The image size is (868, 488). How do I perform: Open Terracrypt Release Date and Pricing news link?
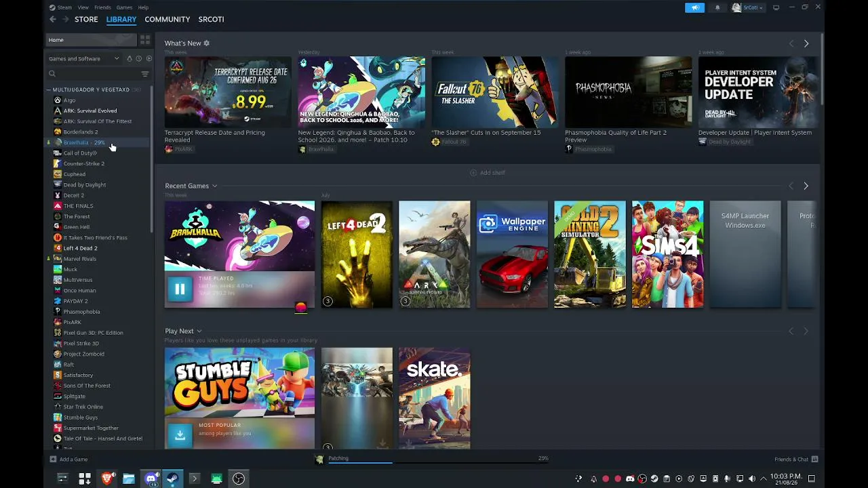[x=214, y=136]
